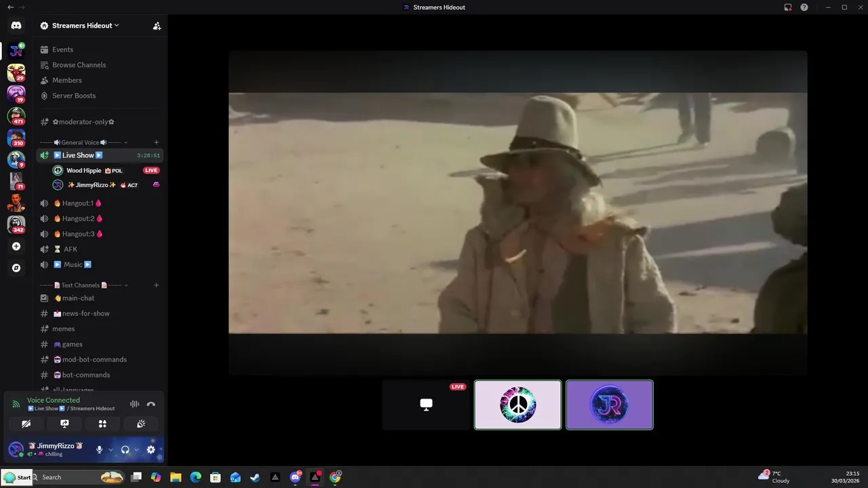Select live screen share tile thumbnail
Image resolution: width=868 pixels, height=488 pixels.
pyautogui.click(x=426, y=405)
